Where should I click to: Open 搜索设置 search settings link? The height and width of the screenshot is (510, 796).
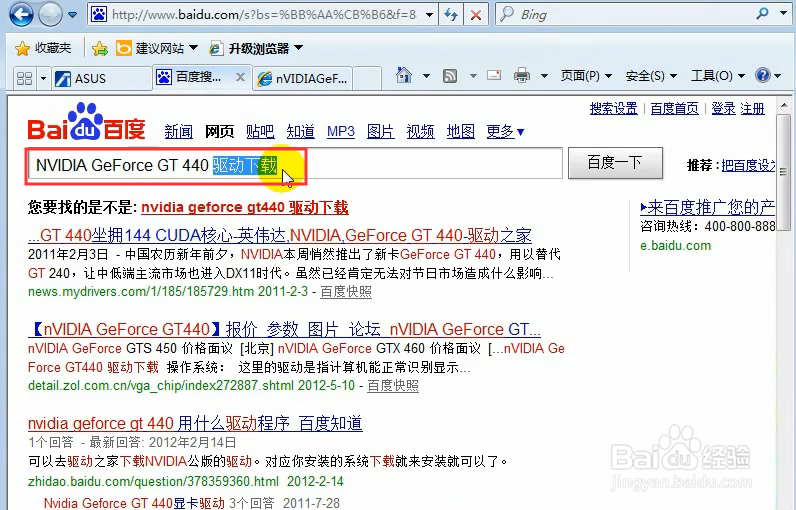(613, 109)
